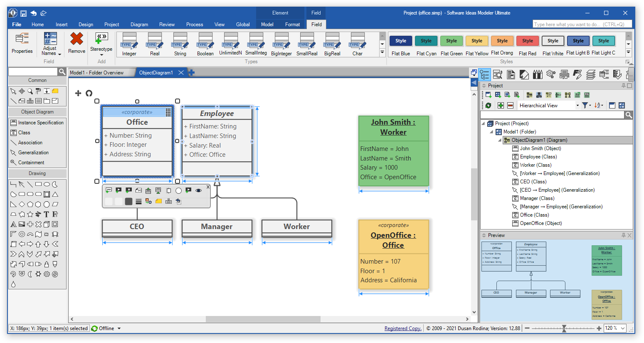Click zoom-out minus in status bar
The image size is (644, 343).
click(x=527, y=328)
